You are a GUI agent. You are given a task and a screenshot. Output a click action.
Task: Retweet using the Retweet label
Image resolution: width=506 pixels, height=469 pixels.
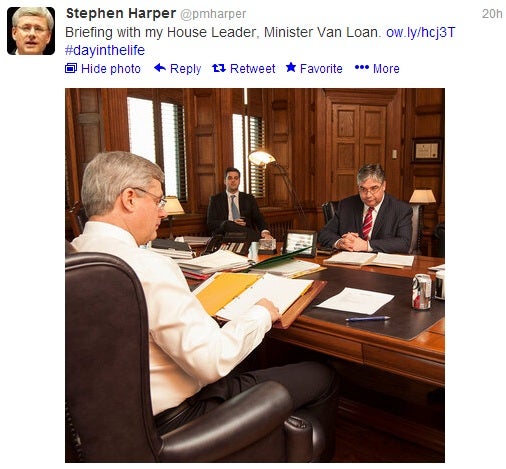(252, 69)
